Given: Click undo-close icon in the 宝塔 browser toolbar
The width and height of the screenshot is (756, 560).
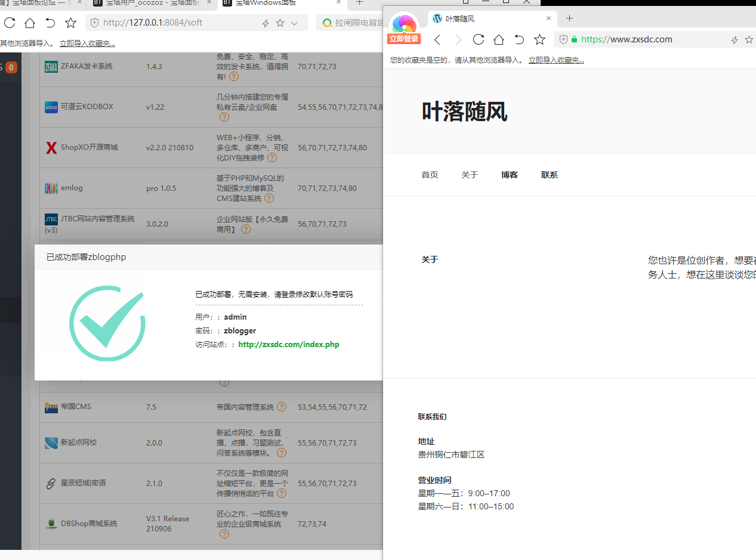Looking at the screenshot, I should point(50,23).
